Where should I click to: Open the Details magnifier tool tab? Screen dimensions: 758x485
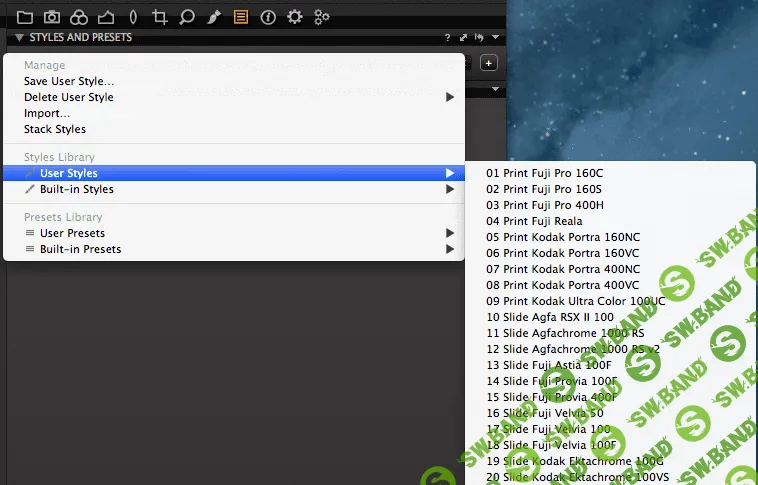[x=186, y=16]
